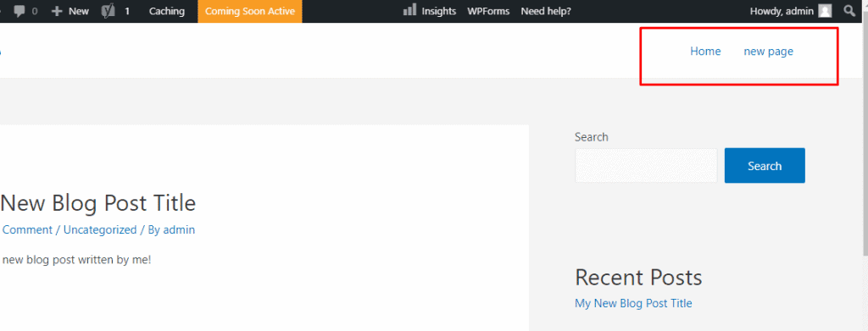Viewport: 868px width, 331px height.
Task: Click the Search label above the field
Action: [x=591, y=137]
